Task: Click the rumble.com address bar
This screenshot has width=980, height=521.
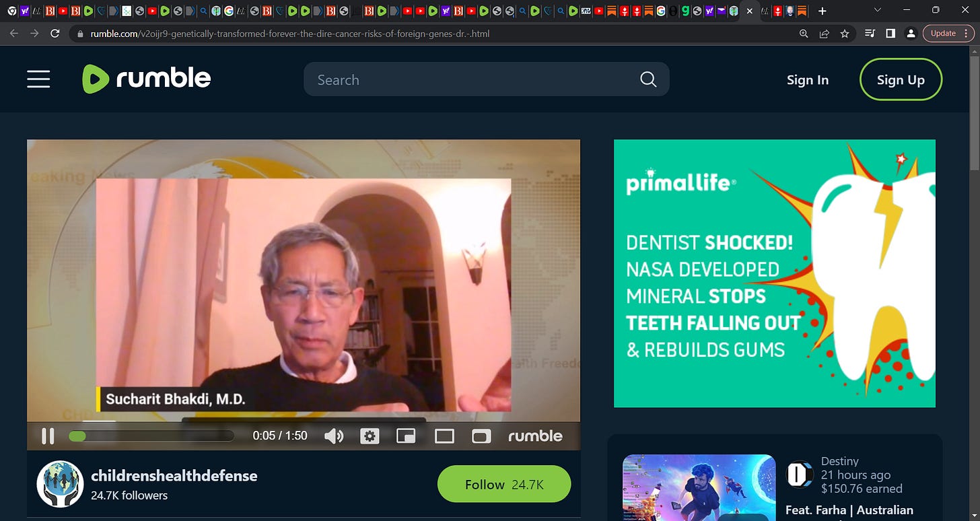Action: tap(431, 33)
